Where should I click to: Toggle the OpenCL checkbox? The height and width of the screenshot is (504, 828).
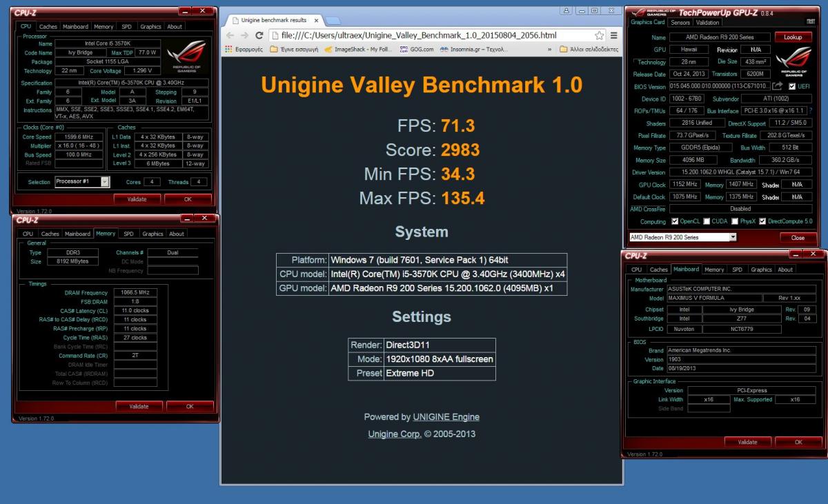[x=675, y=221]
